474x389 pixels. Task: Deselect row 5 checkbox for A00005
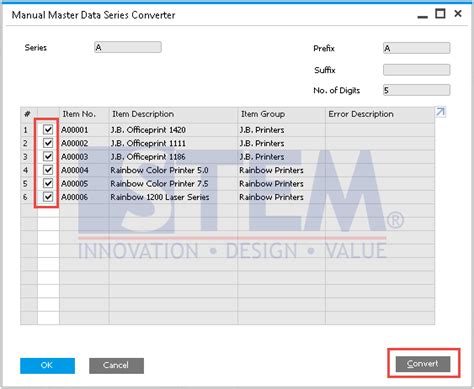point(48,183)
